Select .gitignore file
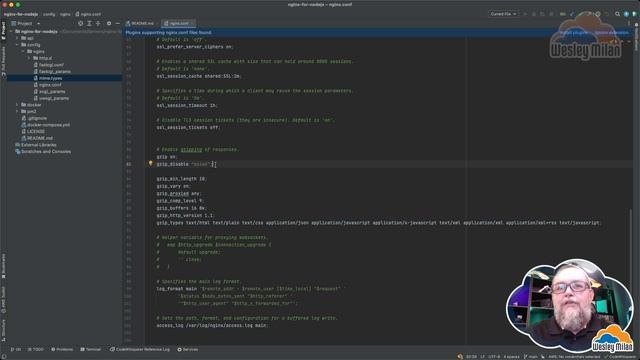Viewport: 640px width, 360px height. tap(34, 118)
